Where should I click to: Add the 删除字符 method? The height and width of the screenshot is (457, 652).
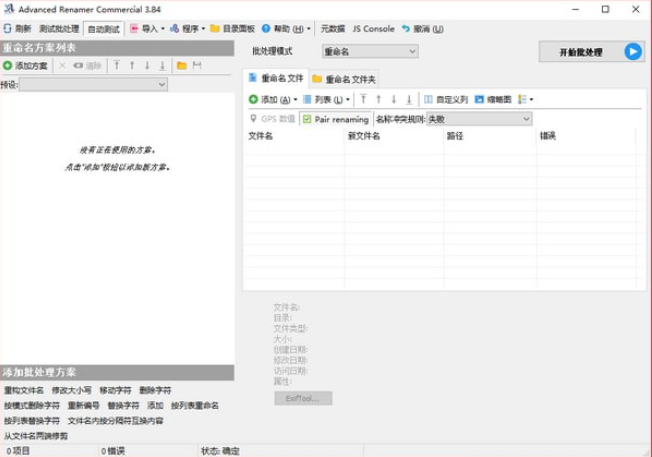click(x=155, y=390)
